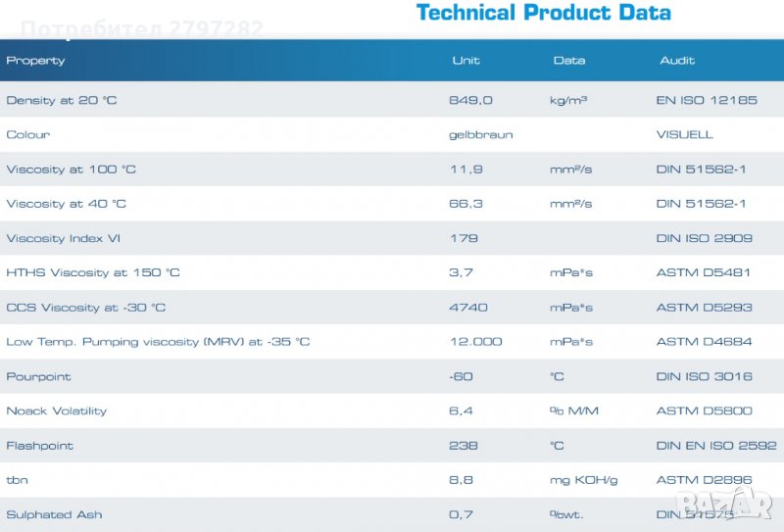Select the Viscosity Index VI row label

63,238
